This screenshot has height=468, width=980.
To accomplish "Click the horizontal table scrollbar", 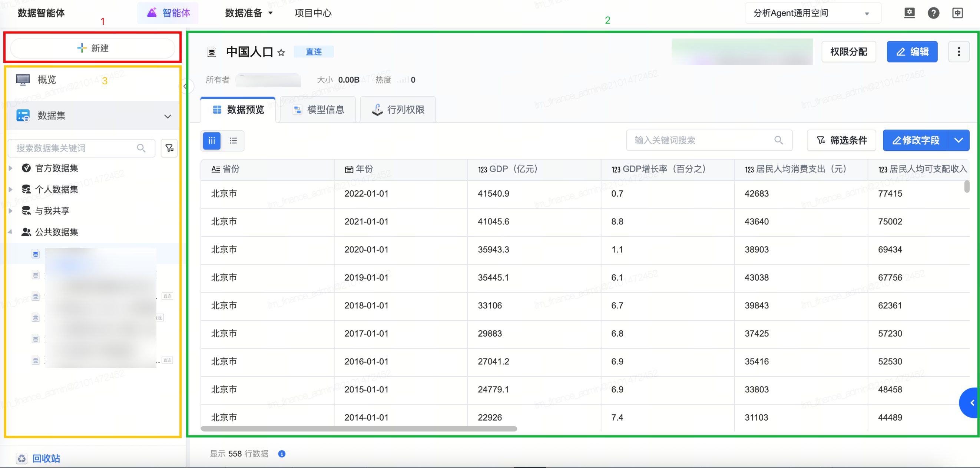I will (x=358, y=428).
